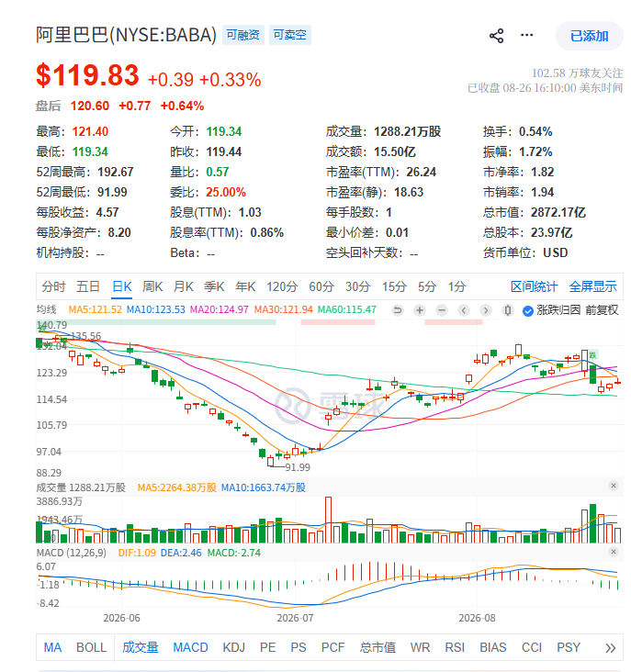
Task: Select the 月K monthly candlestick tab
Action: click(184, 286)
